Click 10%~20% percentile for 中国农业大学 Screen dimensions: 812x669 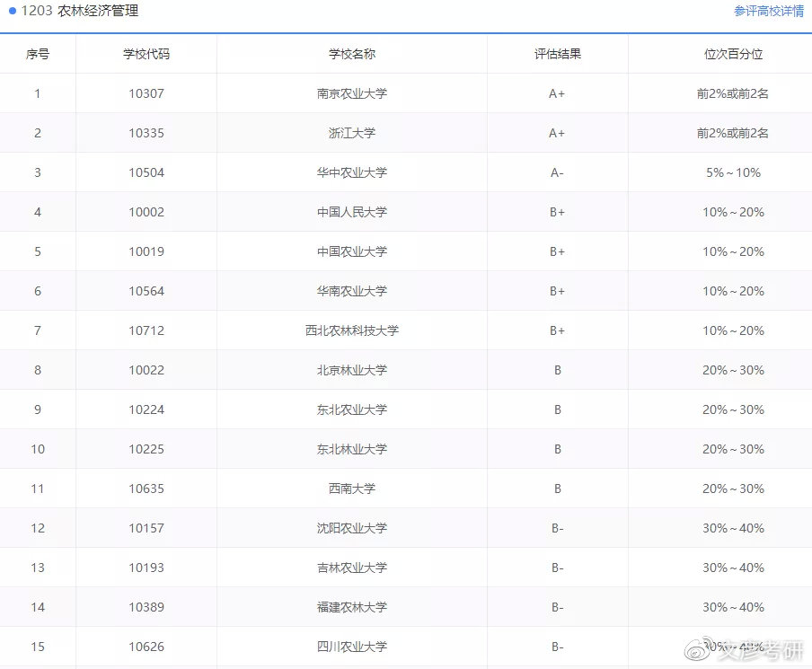point(733,251)
